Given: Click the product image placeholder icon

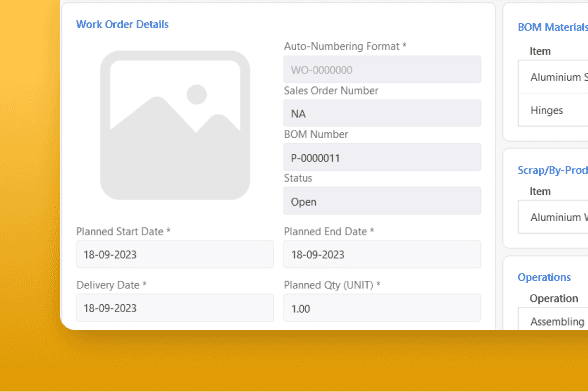Looking at the screenshot, I should 175,125.
